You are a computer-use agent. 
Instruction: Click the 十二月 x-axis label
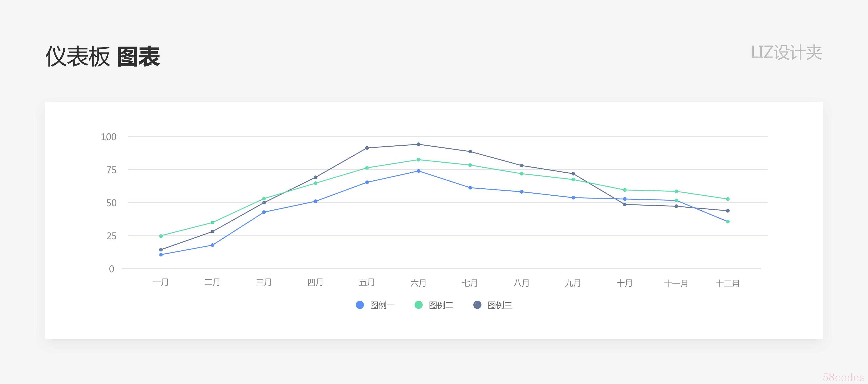tap(727, 283)
